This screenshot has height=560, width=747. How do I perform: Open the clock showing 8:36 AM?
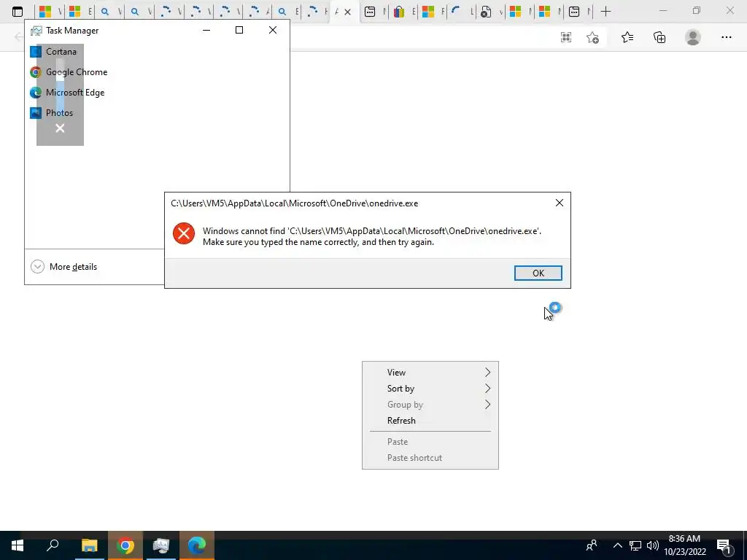[684, 545]
